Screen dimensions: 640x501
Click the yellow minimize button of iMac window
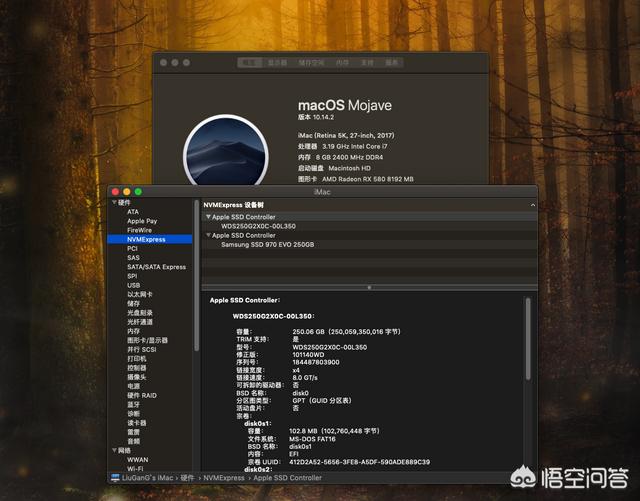click(126, 191)
